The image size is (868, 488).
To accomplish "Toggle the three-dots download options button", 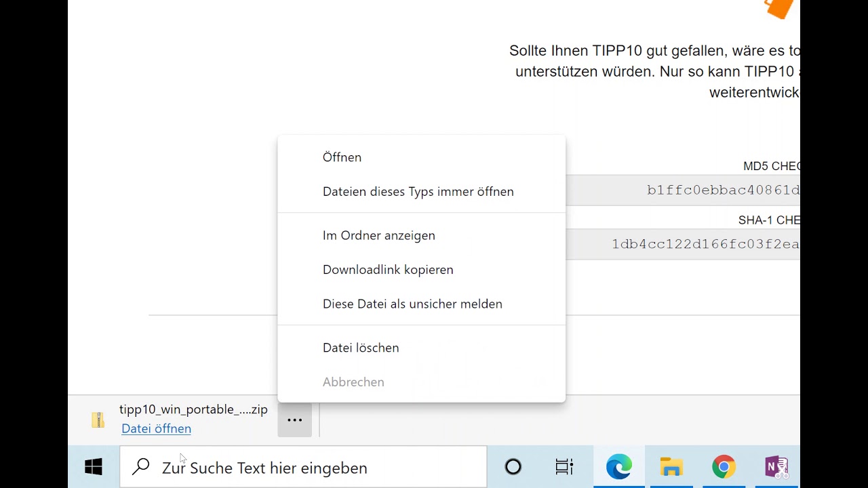I will pos(294,420).
